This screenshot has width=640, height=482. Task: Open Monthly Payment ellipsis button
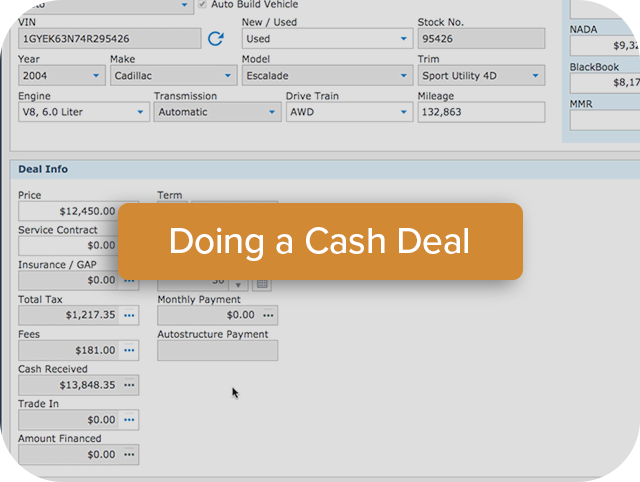point(268,316)
